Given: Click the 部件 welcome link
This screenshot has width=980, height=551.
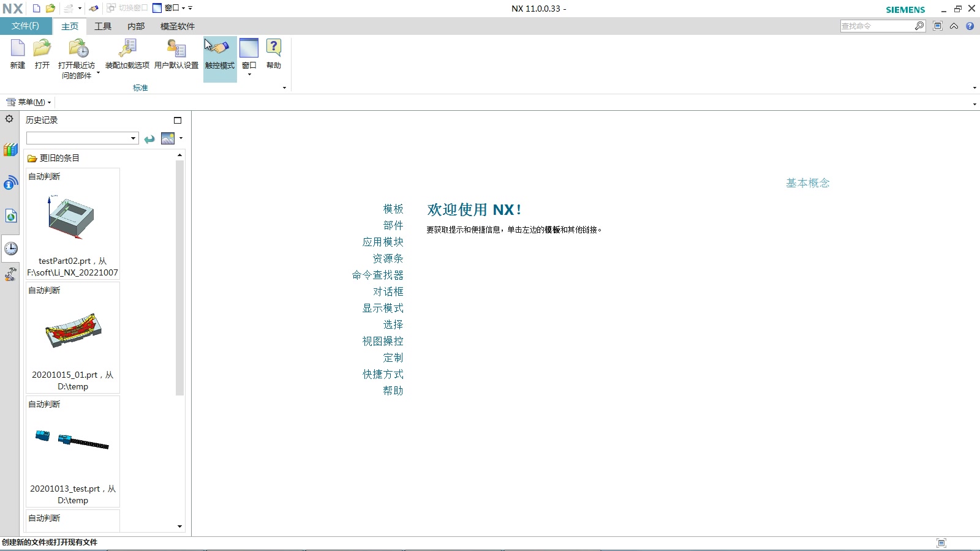Looking at the screenshot, I should (393, 226).
